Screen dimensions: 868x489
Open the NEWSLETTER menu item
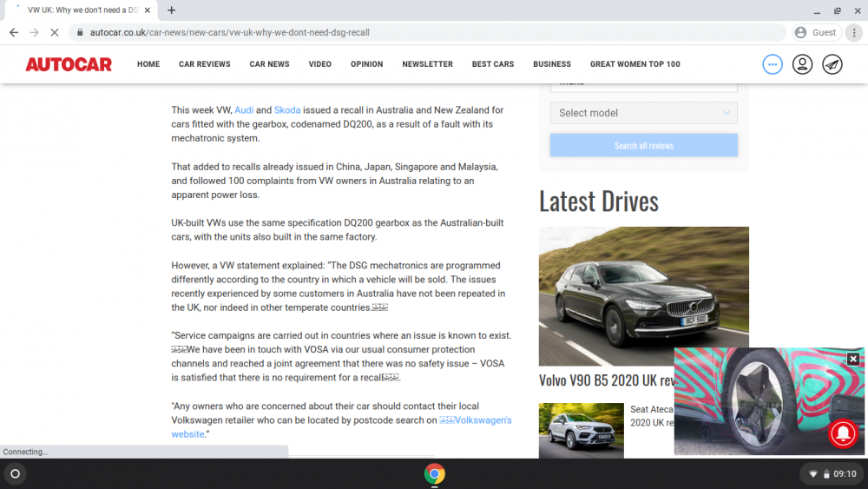[427, 64]
